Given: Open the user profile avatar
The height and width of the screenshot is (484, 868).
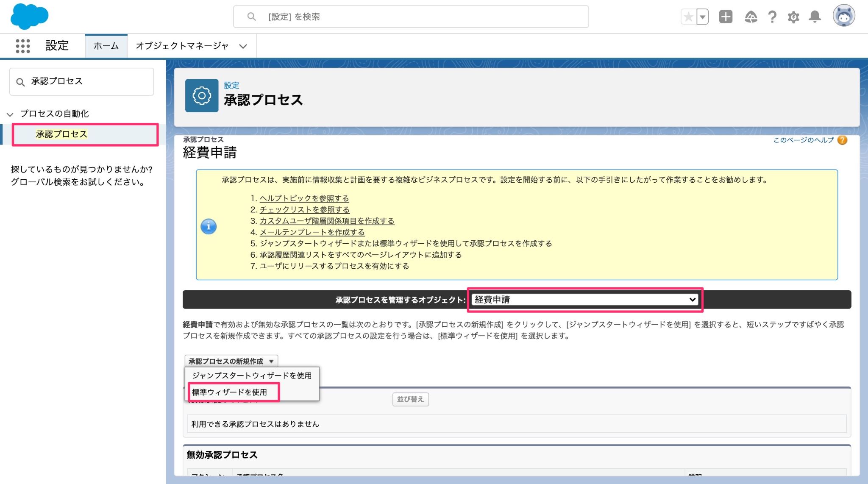Looking at the screenshot, I should pyautogui.click(x=843, y=16).
